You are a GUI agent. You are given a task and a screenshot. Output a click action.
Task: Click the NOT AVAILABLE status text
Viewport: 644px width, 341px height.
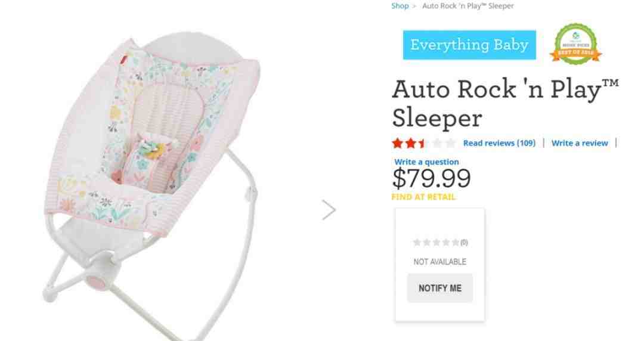click(440, 262)
